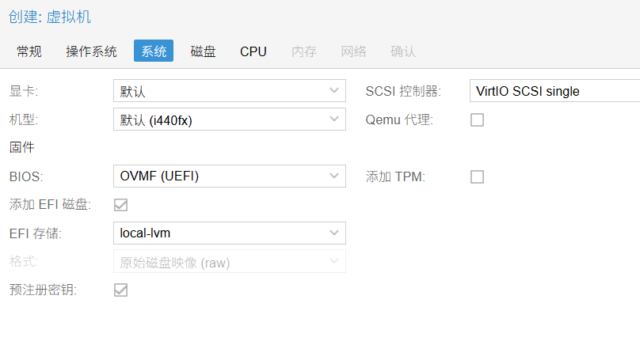Click the 网络 network tab
This screenshot has width=640, height=364.
coord(353,51)
